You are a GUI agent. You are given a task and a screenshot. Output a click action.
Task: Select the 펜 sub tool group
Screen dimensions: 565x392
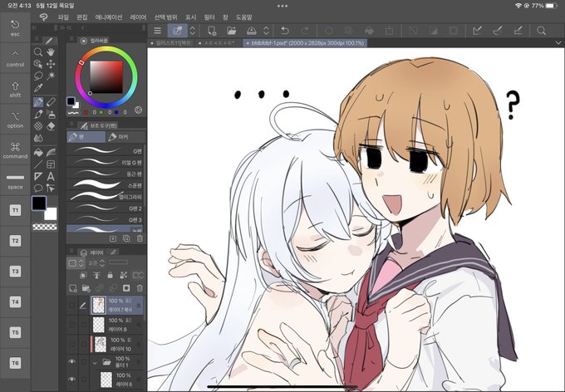click(x=86, y=137)
